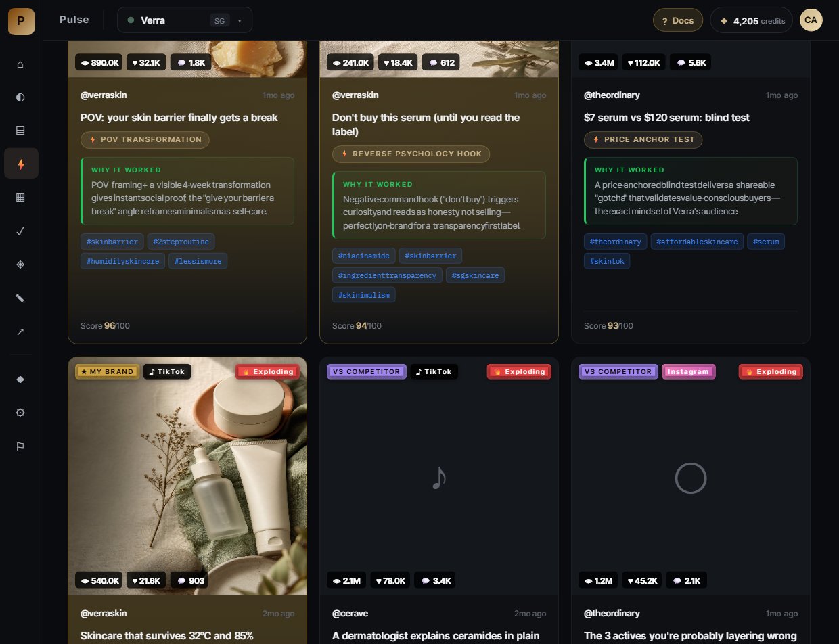Image resolution: width=839 pixels, height=644 pixels.
Task: Click VS COMPETITOR badge on Instagram card
Action: [618, 371]
